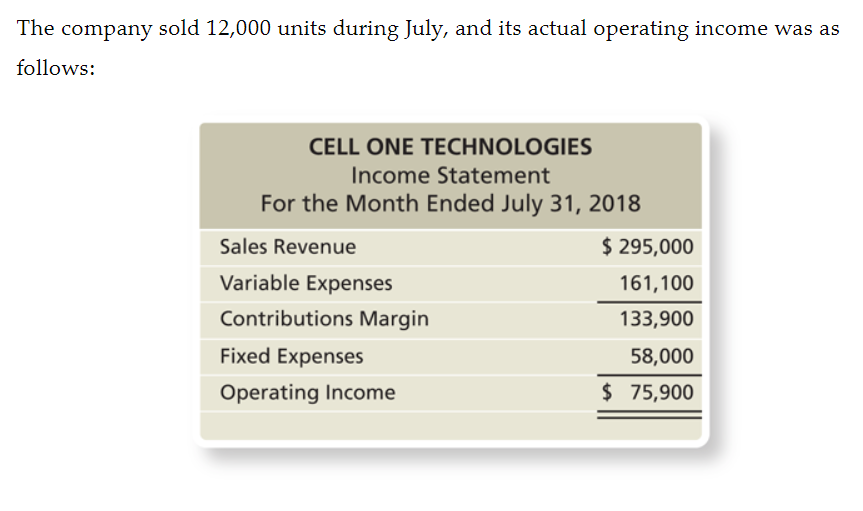Select the $ 75,900 operating income amount

click(x=647, y=393)
